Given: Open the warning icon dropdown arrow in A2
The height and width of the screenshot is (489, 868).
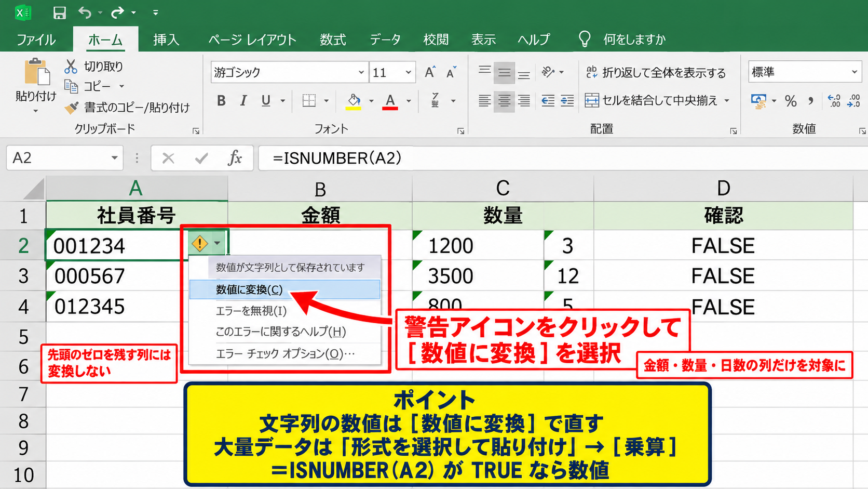Looking at the screenshot, I should tap(218, 243).
